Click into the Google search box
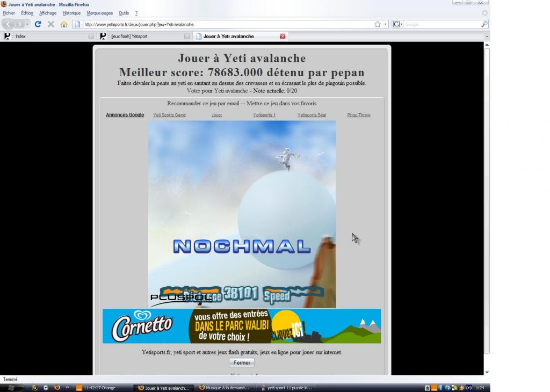 tap(442, 25)
